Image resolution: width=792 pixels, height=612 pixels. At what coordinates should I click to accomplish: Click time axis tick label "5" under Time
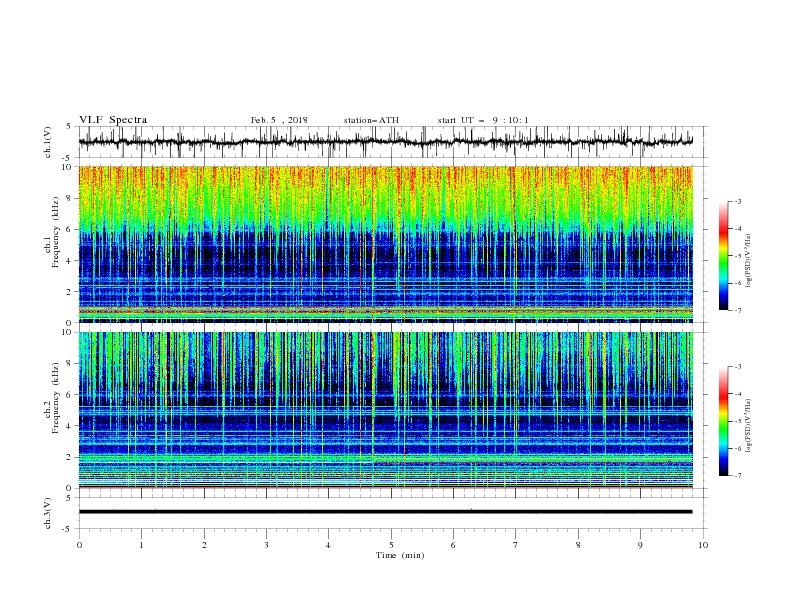pos(391,545)
